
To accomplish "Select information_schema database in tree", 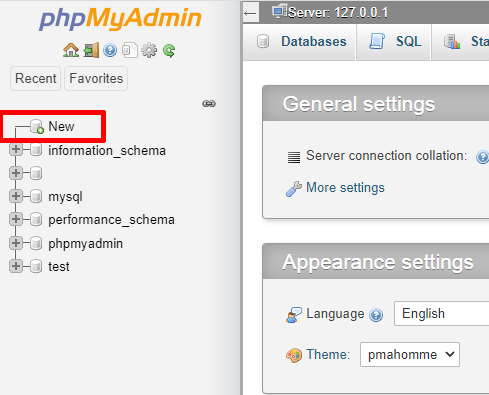I will pyautogui.click(x=107, y=150).
